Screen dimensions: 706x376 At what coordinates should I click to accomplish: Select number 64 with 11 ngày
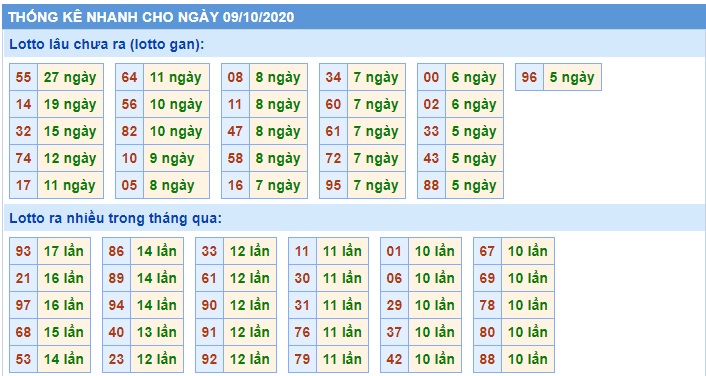click(x=129, y=77)
